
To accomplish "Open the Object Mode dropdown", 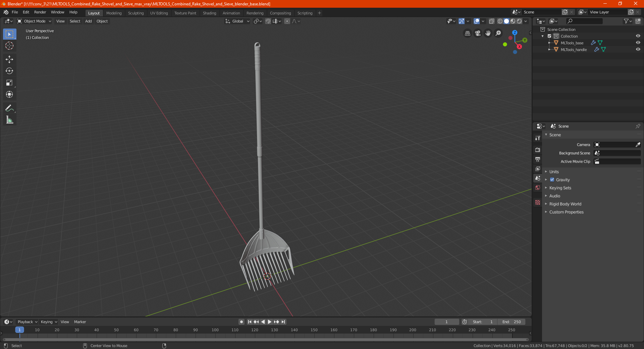I will (34, 21).
